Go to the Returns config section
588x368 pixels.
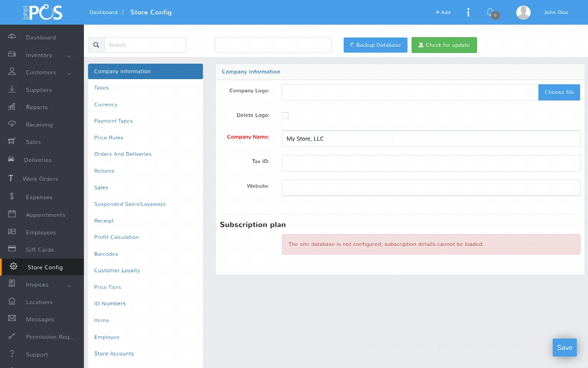click(x=104, y=171)
